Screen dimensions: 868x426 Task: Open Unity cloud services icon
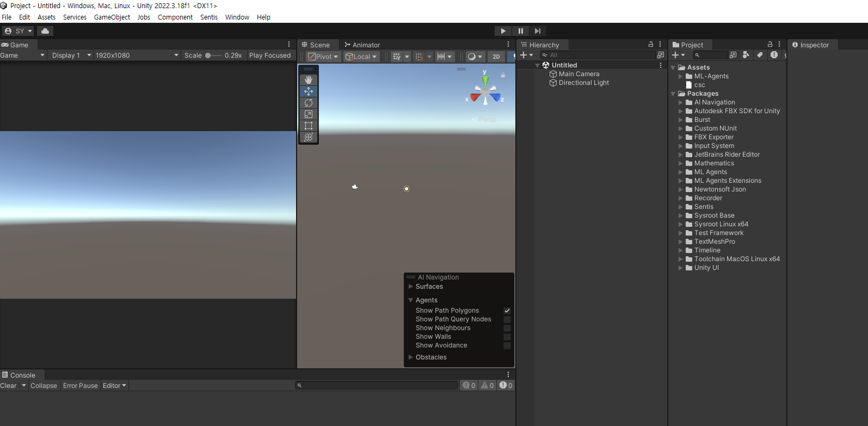(45, 31)
